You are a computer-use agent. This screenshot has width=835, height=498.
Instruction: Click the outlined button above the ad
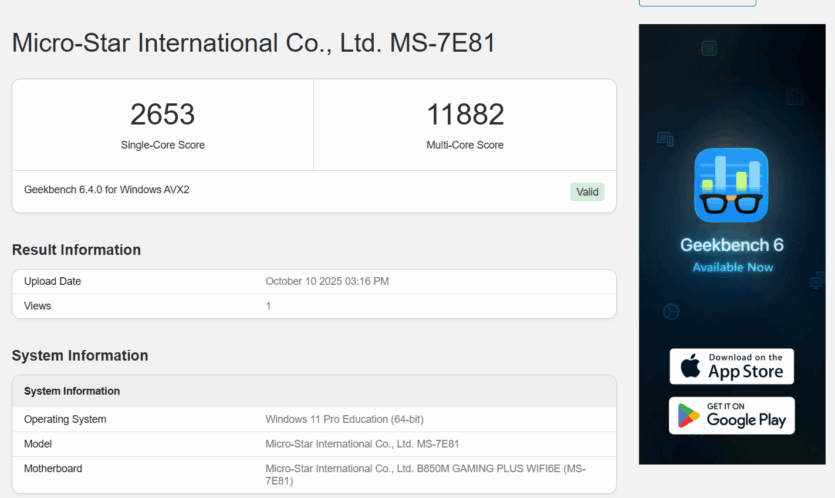pyautogui.click(x=697, y=3)
